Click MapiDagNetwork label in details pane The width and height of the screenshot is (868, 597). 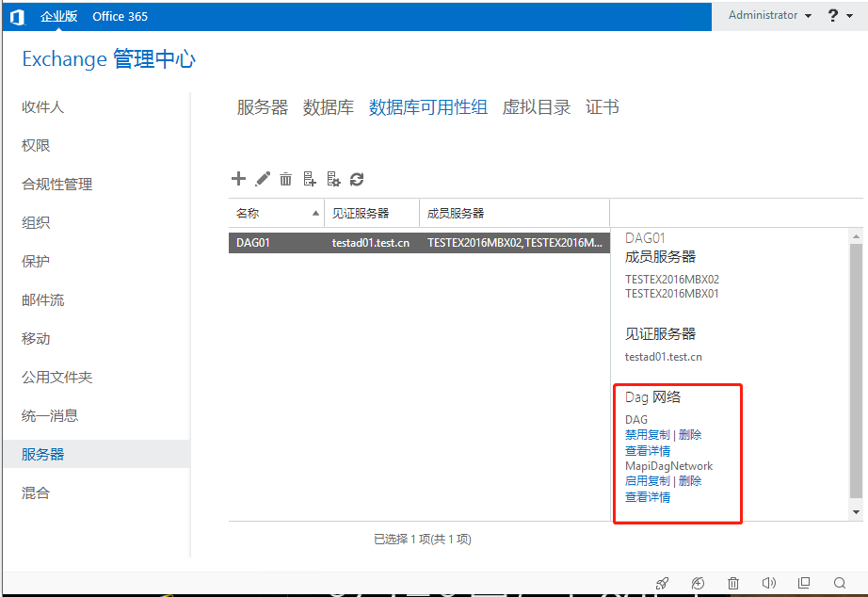(x=668, y=466)
